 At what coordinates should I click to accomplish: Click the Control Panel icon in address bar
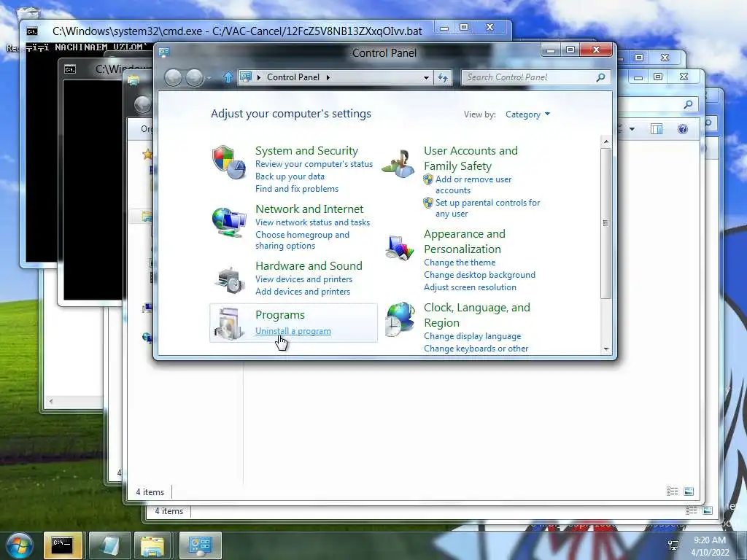click(246, 77)
